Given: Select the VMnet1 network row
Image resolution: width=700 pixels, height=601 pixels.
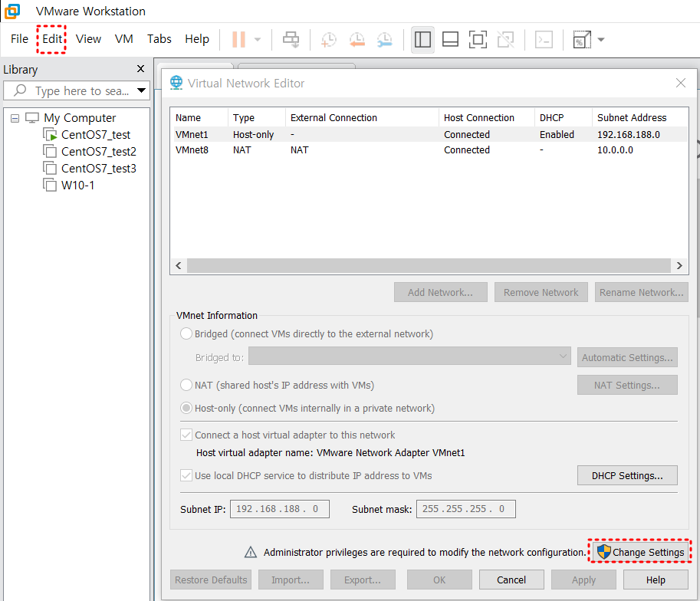Looking at the screenshot, I should pyautogui.click(x=429, y=134).
